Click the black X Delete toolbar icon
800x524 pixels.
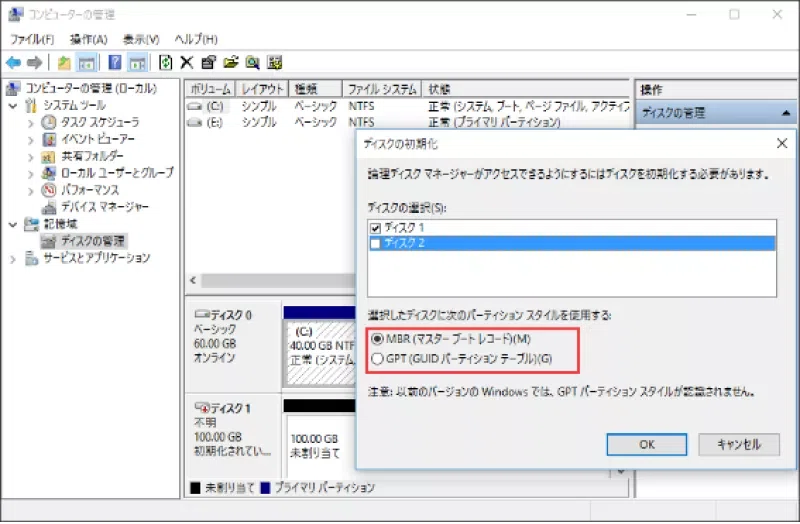[x=187, y=63]
